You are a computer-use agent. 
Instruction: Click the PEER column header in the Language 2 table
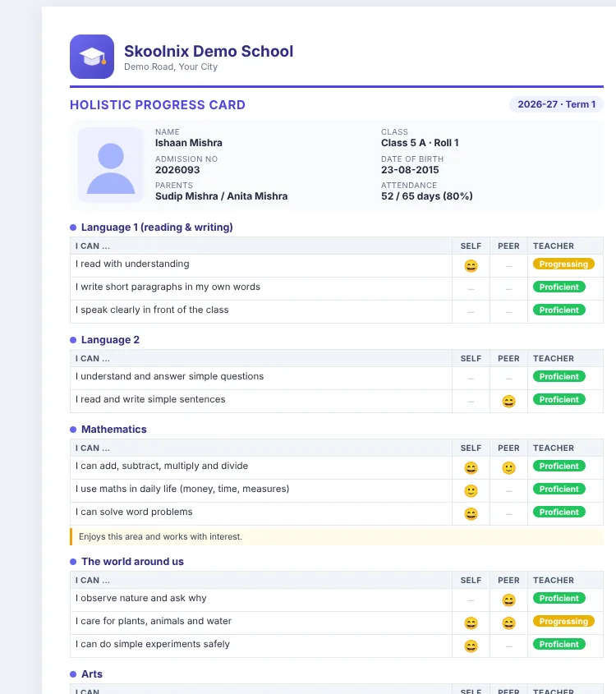point(508,359)
